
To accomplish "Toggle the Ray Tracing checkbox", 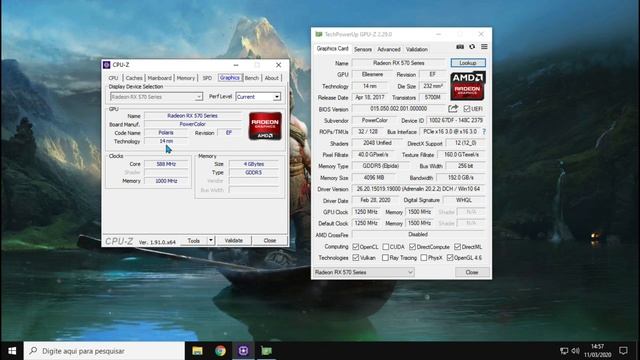I will coord(385,258).
